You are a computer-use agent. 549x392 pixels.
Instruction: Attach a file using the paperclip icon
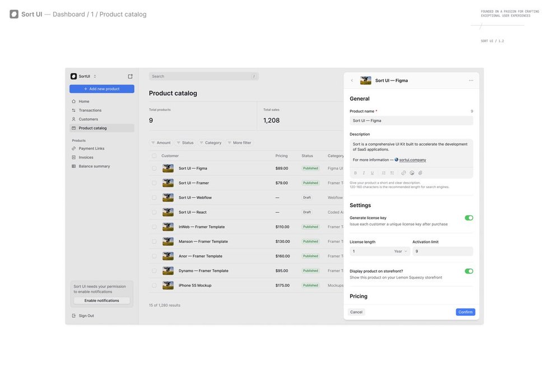point(421,173)
